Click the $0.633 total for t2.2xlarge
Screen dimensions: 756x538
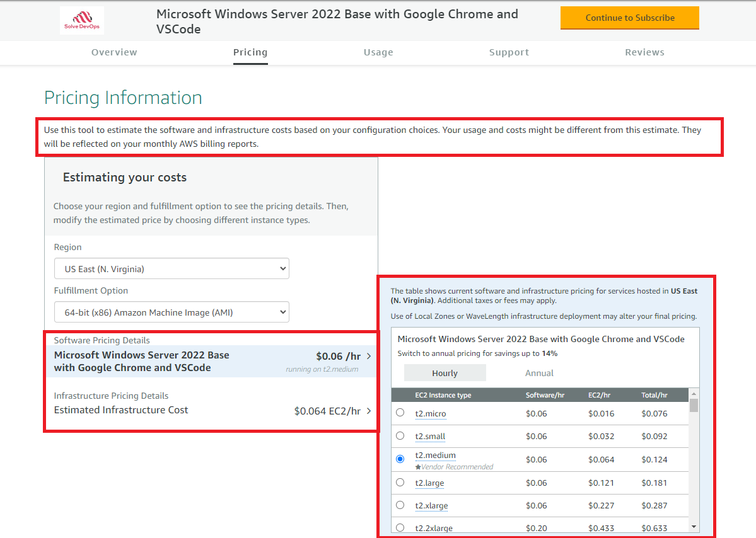point(654,529)
